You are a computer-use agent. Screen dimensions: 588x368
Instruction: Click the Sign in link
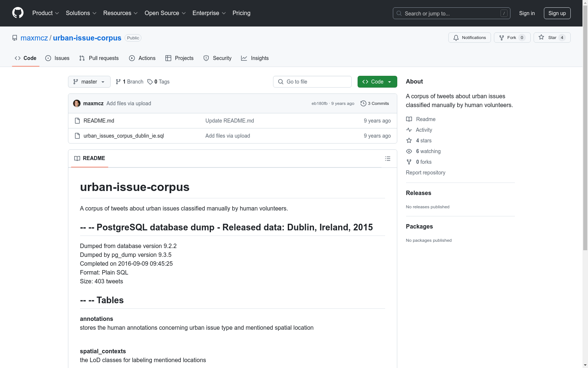pos(527,13)
